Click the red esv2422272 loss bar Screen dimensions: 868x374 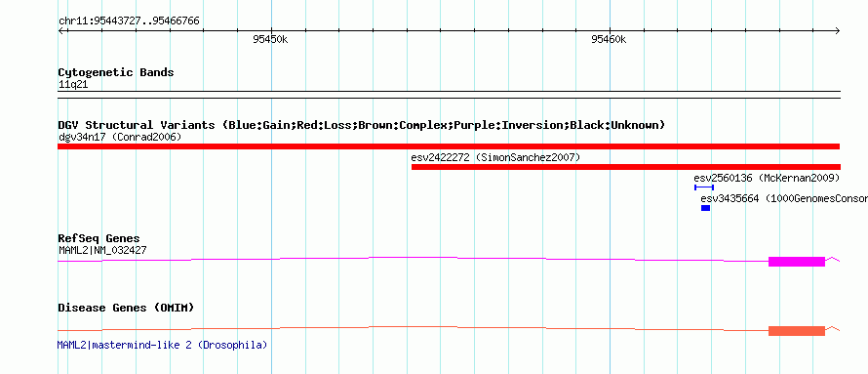pyautogui.click(x=626, y=167)
